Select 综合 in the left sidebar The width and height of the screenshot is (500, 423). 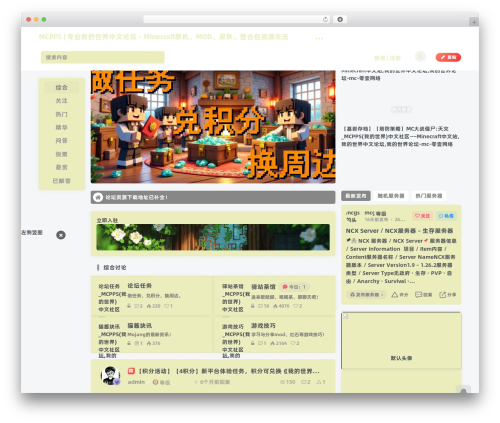tap(61, 87)
